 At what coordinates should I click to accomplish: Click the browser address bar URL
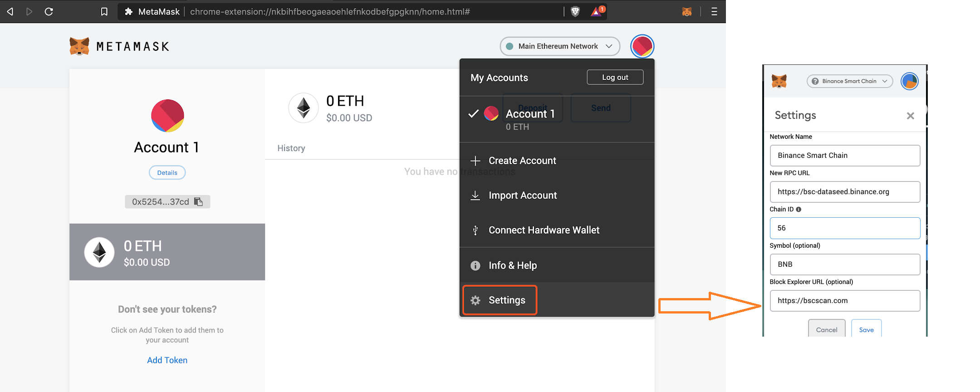pyautogui.click(x=330, y=12)
